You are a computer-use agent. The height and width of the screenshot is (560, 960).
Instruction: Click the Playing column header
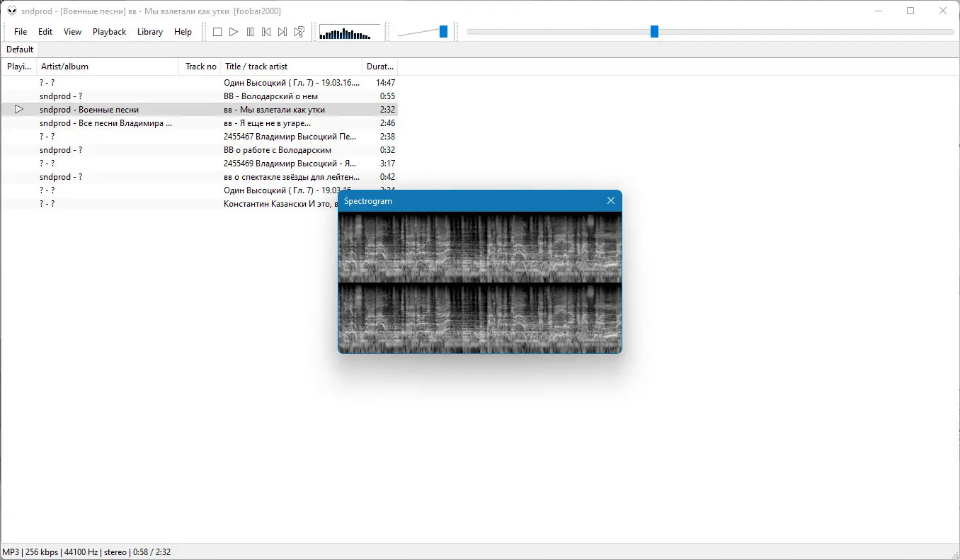19,67
